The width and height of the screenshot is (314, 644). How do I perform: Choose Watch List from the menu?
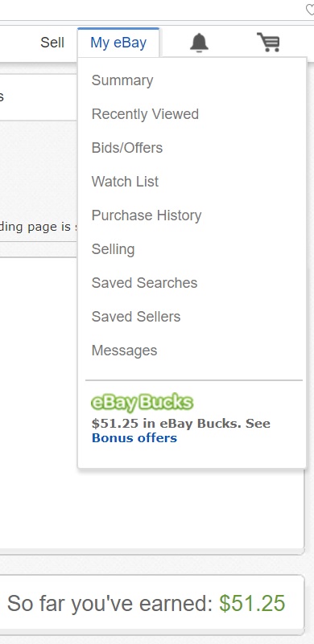[x=125, y=182]
